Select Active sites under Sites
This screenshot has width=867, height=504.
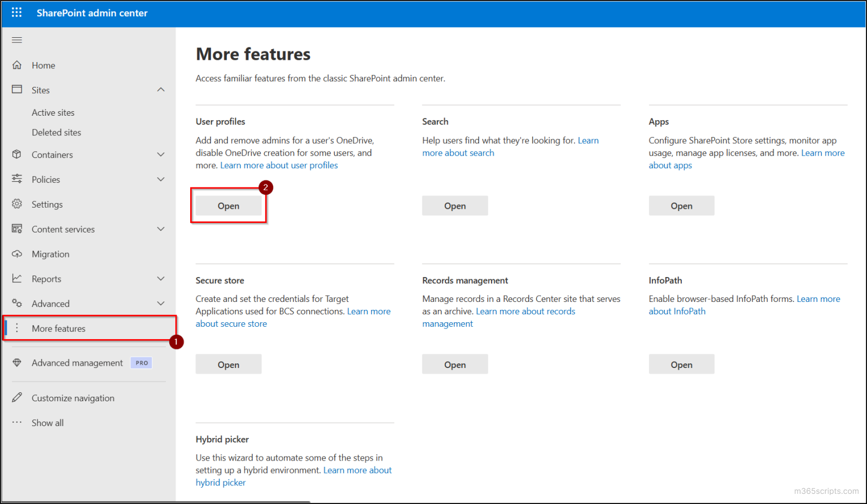tap(53, 112)
